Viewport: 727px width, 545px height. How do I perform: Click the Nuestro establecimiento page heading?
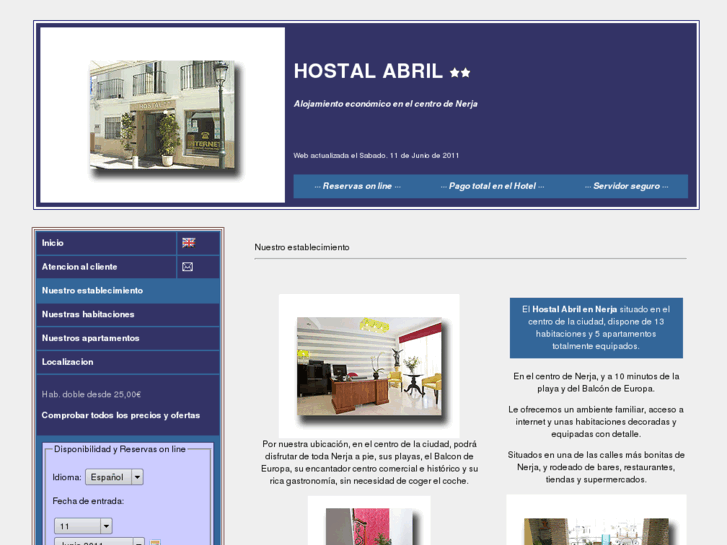(x=302, y=247)
